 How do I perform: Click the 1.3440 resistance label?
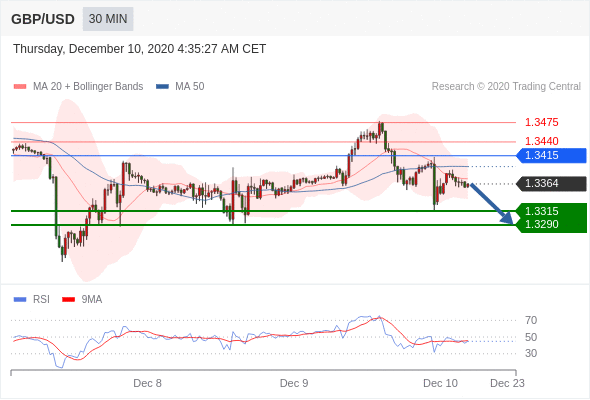(x=541, y=141)
